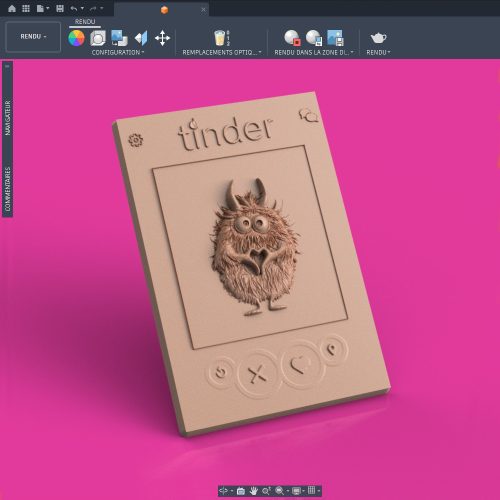Image resolution: width=500 pixels, height=500 pixels.
Task: Open the COMMENTAIRES side panel
Action: (8, 189)
